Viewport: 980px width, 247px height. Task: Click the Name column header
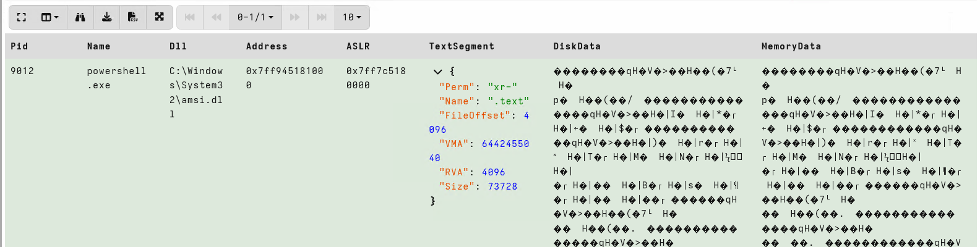[x=98, y=46]
